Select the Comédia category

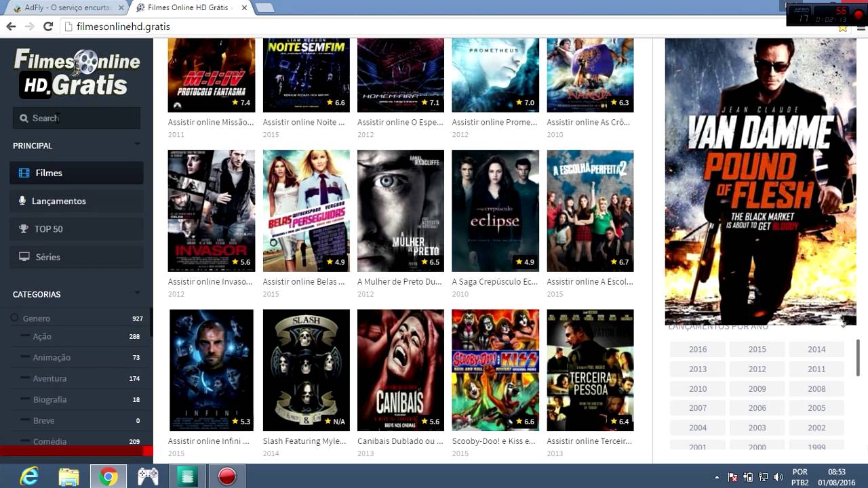click(x=50, y=441)
